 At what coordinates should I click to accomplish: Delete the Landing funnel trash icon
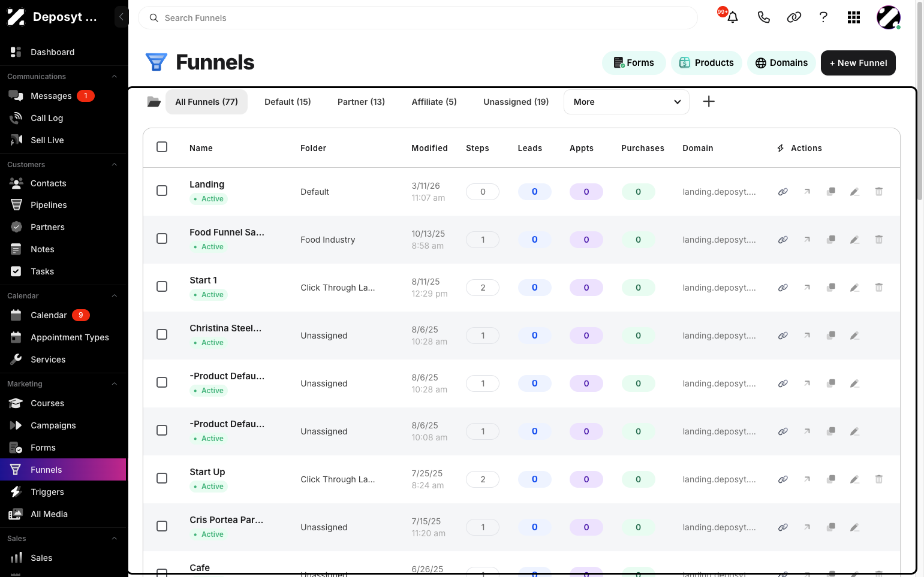click(878, 192)
